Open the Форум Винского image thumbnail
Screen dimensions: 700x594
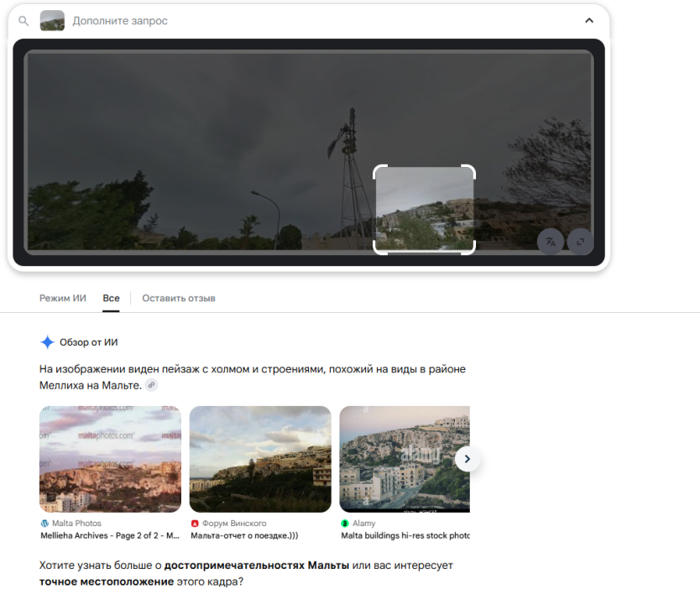[260, 459]
